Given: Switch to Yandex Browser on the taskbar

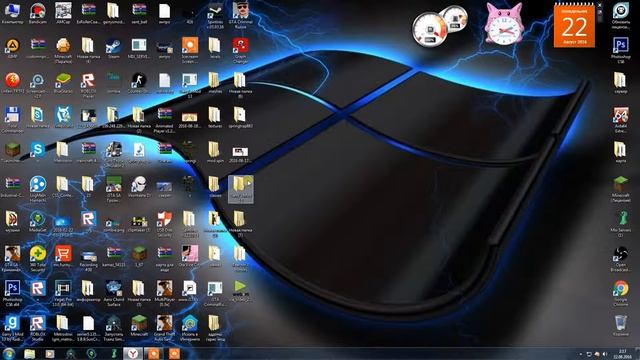Looking at the screenshot, I should click(133, 354).
